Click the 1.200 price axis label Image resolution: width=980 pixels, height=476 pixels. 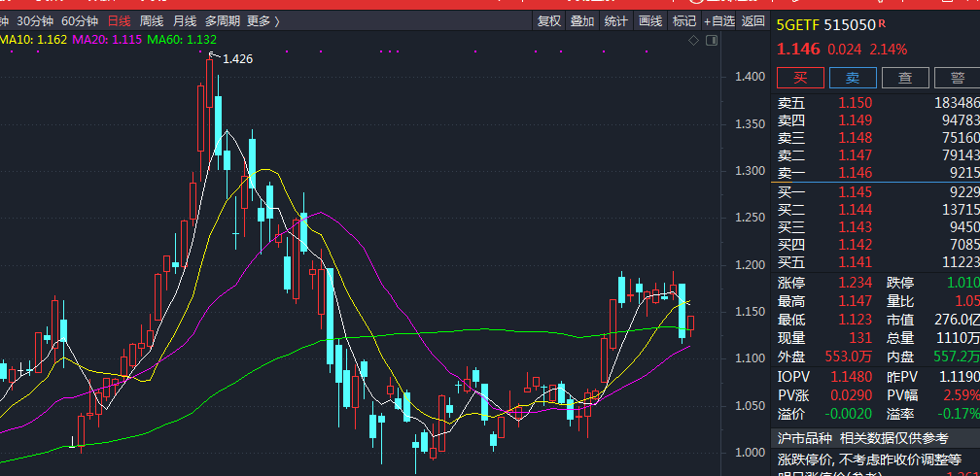750,265
